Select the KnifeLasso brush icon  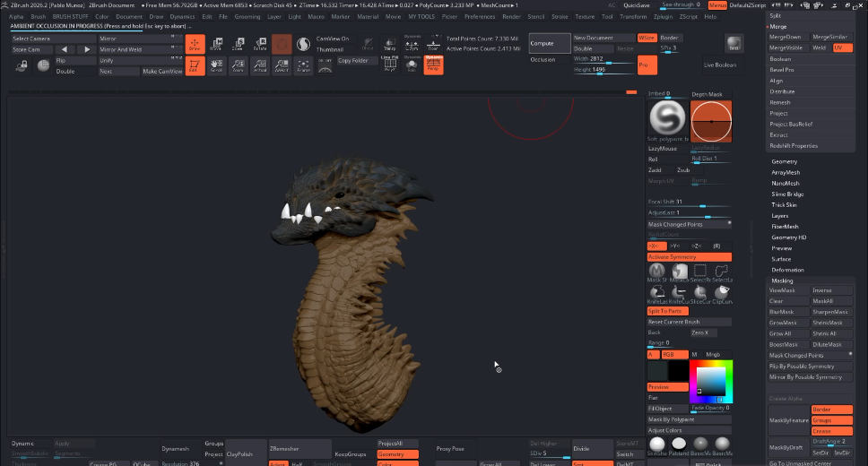tap(657, 294)
